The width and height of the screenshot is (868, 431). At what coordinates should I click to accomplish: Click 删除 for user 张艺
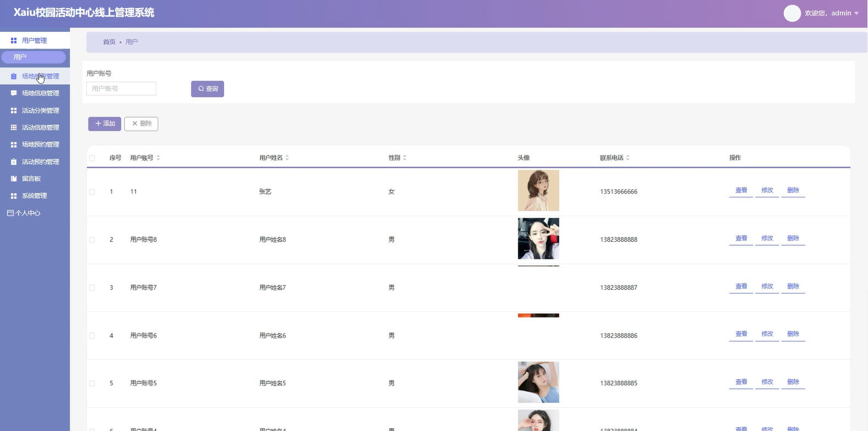click(x=793, y=191)
